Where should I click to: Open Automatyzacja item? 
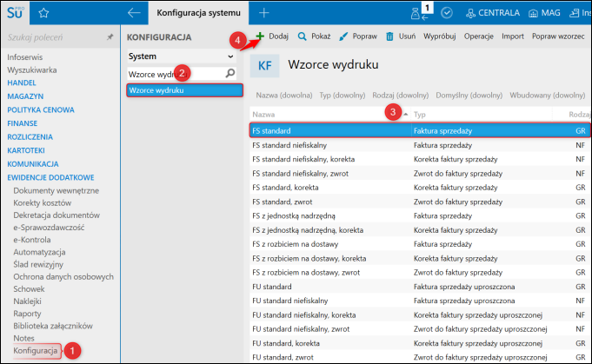coord(39,252)
